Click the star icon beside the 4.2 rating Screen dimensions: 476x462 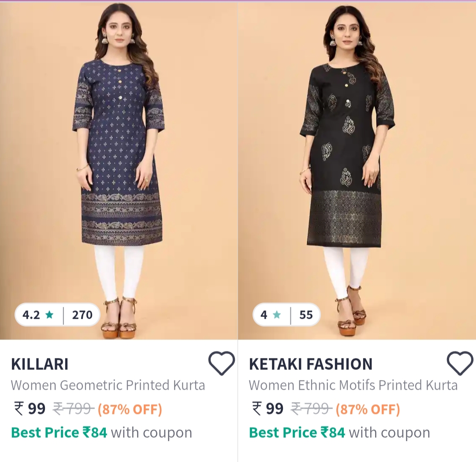coord(49,315)
